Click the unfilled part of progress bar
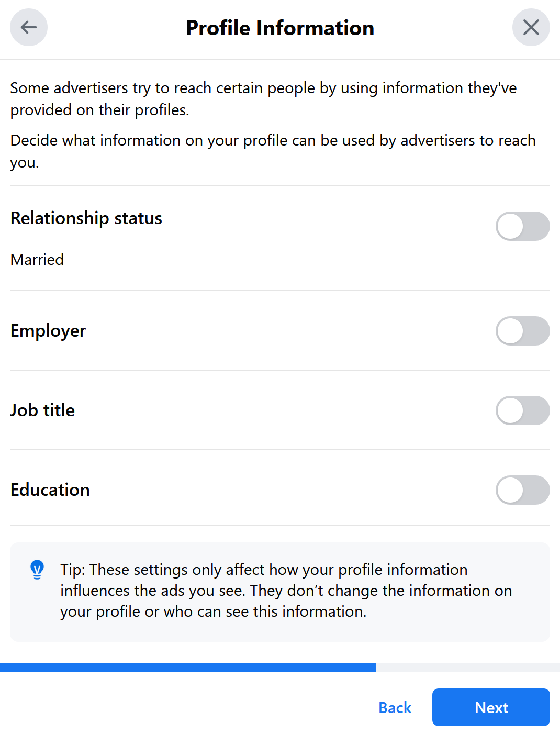 pyautogui.click(x=468, y=668)
